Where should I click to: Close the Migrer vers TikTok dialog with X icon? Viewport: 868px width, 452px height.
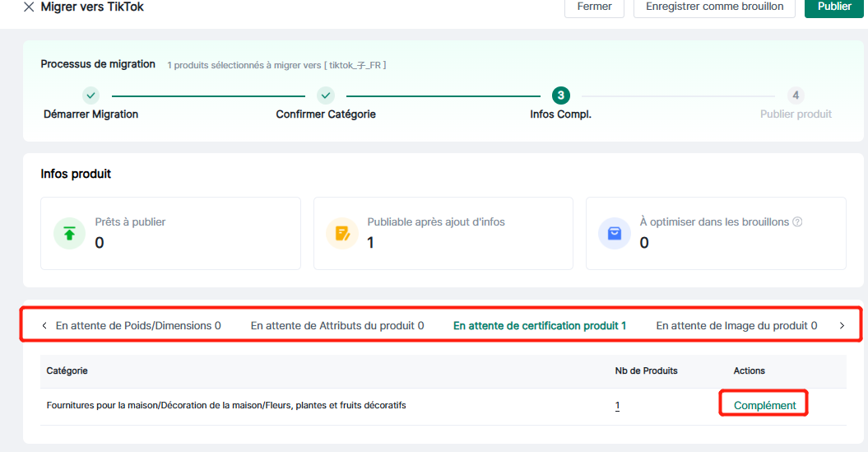pyautogui.click(x=29, y=7)
